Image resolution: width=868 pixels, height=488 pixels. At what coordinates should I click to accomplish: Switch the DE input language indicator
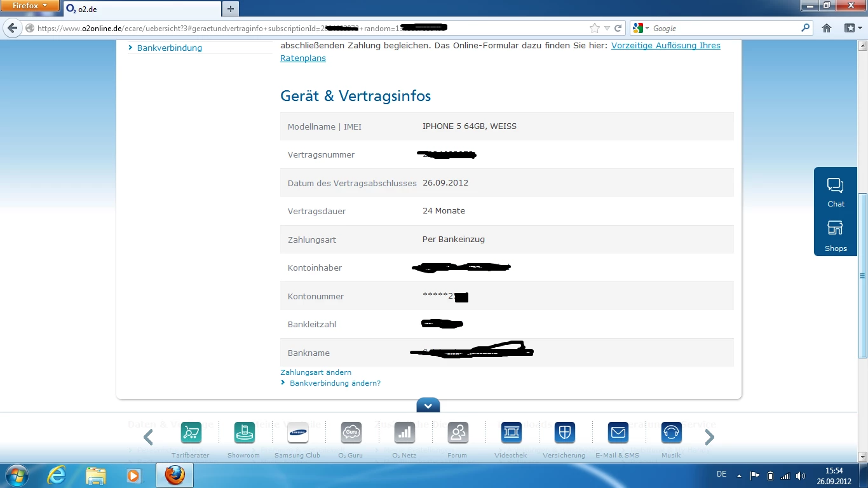[721, 474]
